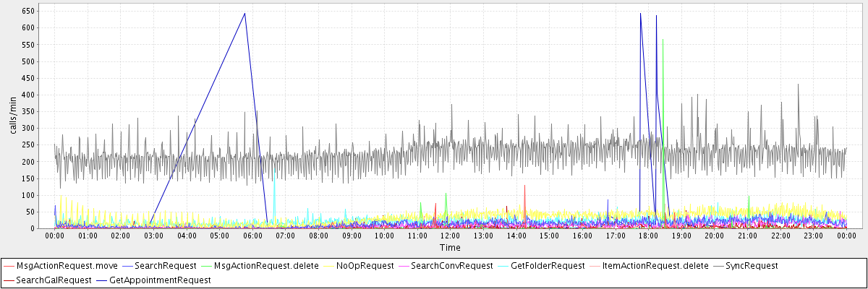Click the cyan line swatch beside GetFolderRequest
Screen dimensions: 868x289
tap(503, 266)
